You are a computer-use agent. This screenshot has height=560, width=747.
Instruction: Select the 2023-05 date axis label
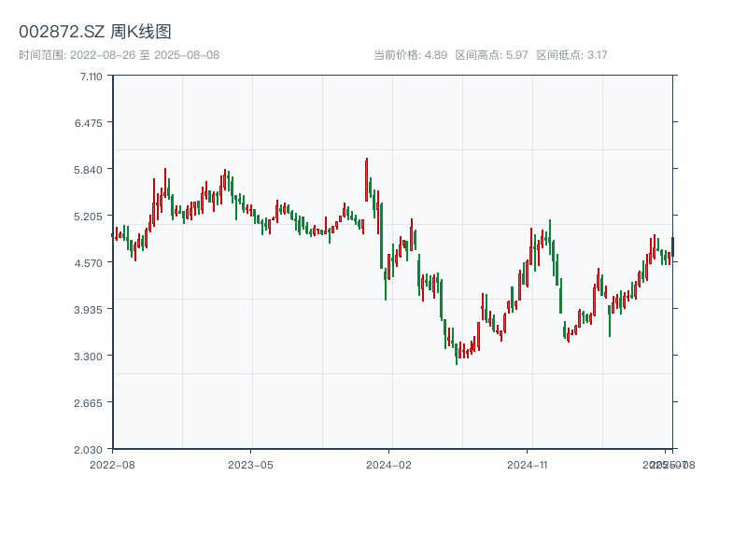tap(250, 464)
